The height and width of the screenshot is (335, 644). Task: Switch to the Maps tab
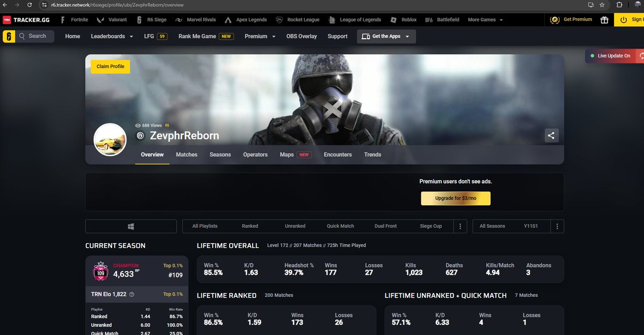(296, 155)
